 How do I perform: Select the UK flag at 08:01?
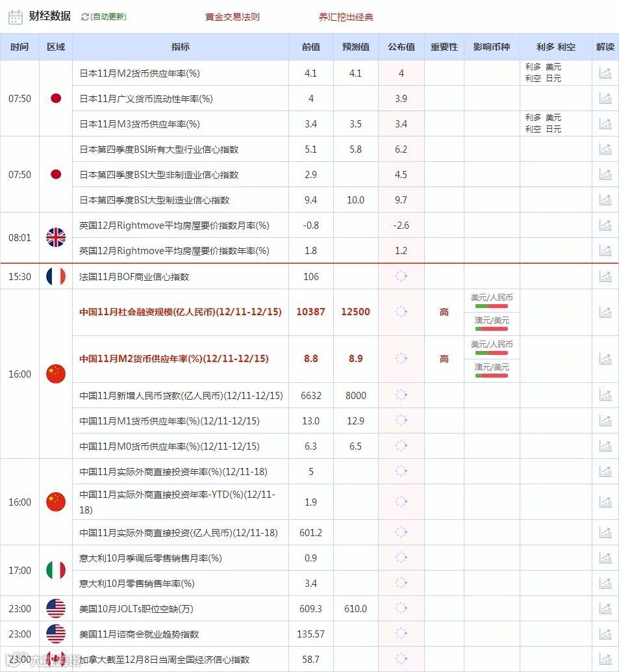coord(56,237)
